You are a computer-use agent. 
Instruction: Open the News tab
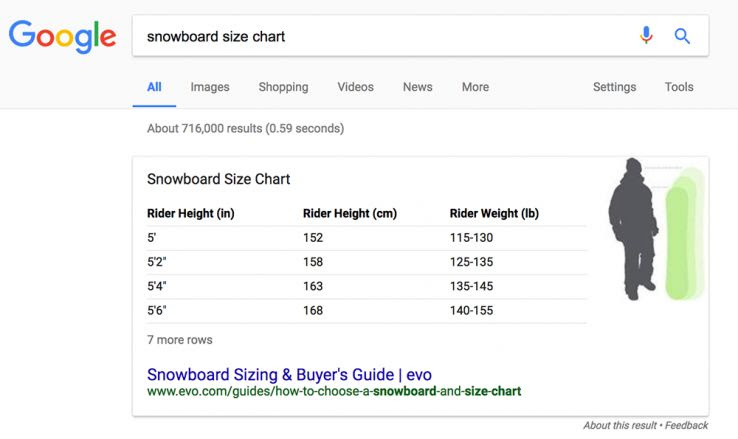click(x=417, y=87)
